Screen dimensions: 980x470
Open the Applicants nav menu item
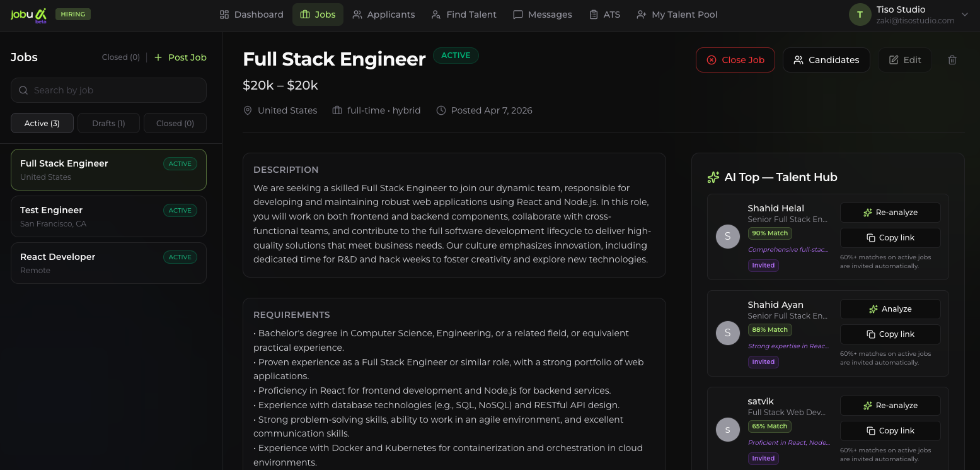(384, 15)
